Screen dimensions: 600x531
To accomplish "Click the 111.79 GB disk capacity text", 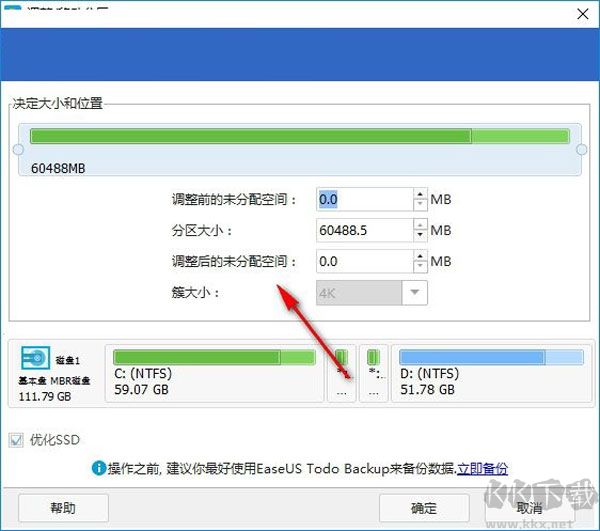I will (45, 396).
